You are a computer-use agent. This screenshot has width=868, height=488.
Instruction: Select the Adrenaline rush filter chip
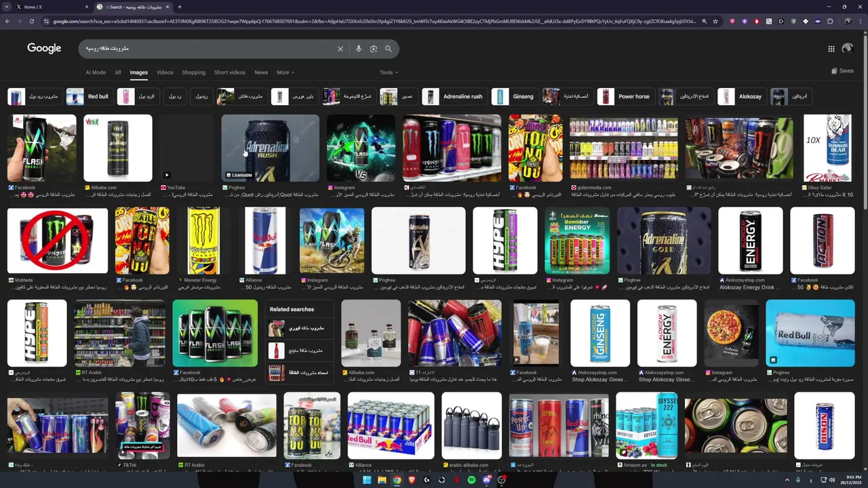pyautogui.click(x=454, y=96)
